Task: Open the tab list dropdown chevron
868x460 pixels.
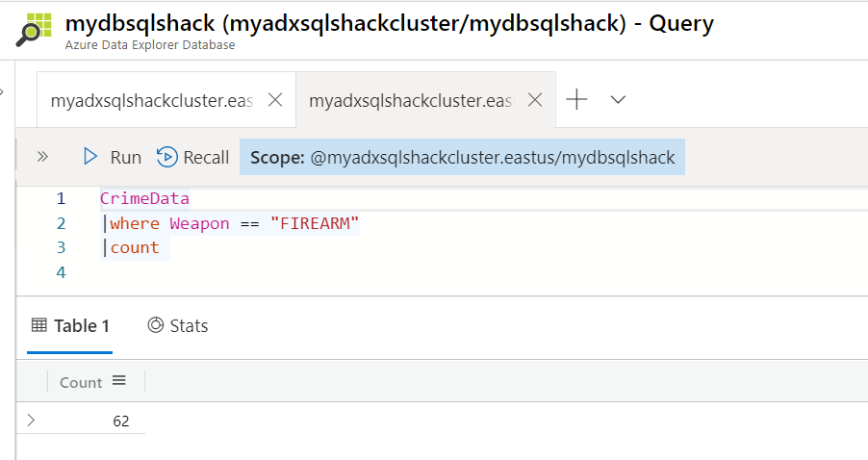Action: (619, 100)
